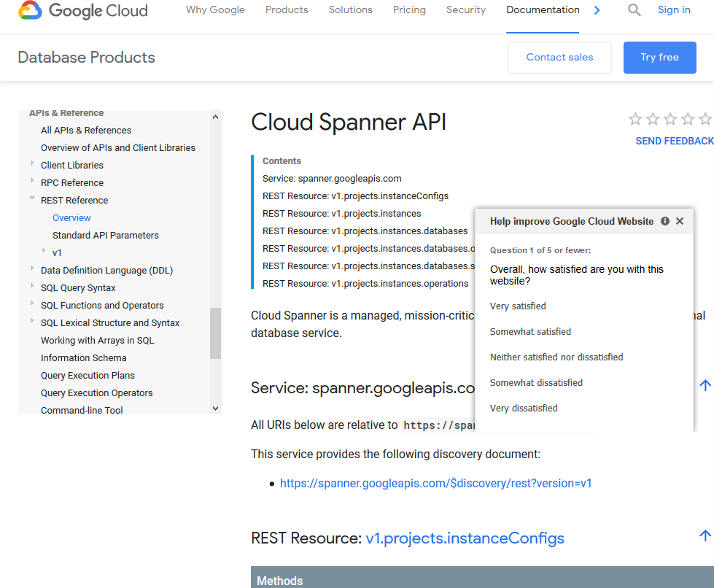Screen dimensions: 714x588
Task: Open All APIs & References in sidebar
Action: tap(86, 131)
